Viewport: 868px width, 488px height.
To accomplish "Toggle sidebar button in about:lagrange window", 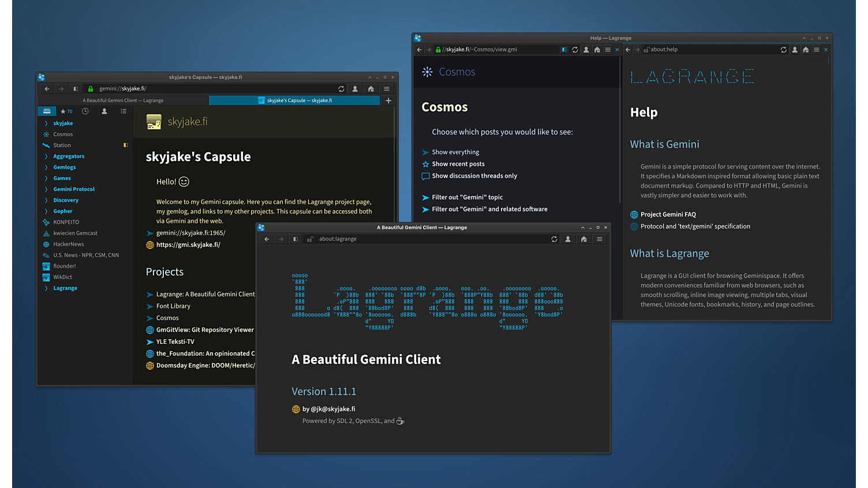I will click(295, 239).
